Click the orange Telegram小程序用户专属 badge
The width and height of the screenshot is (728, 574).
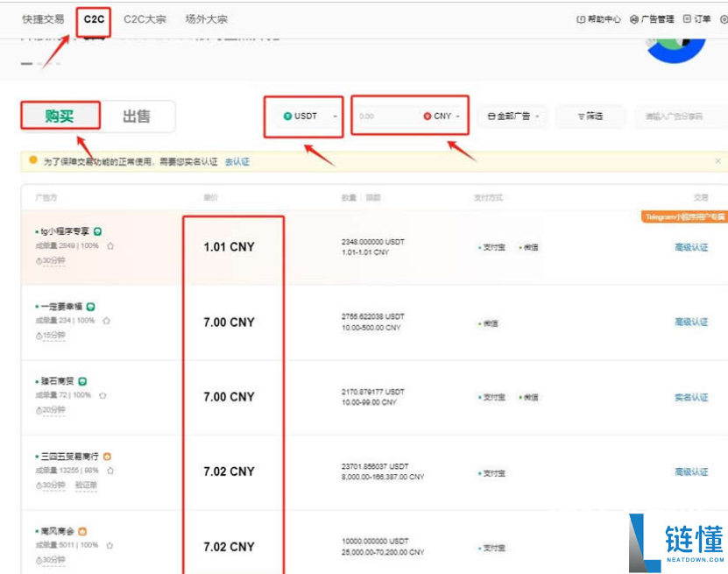point(684,216)
